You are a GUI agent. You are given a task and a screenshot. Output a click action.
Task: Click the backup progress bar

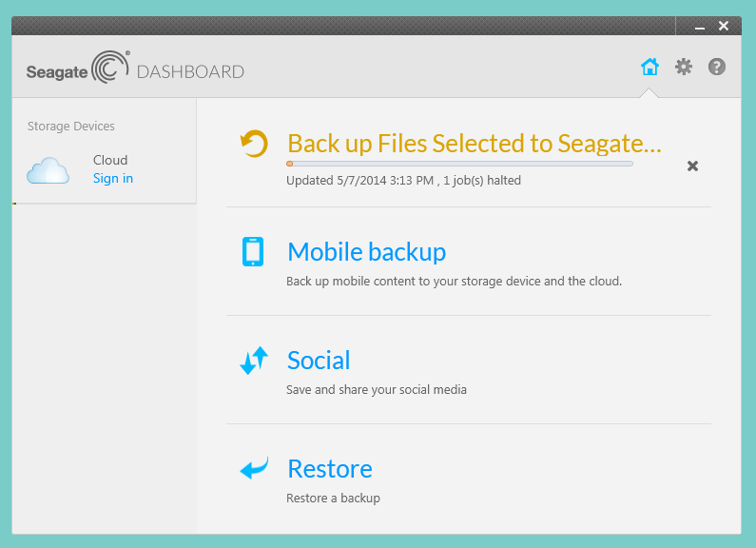[460, 164]
